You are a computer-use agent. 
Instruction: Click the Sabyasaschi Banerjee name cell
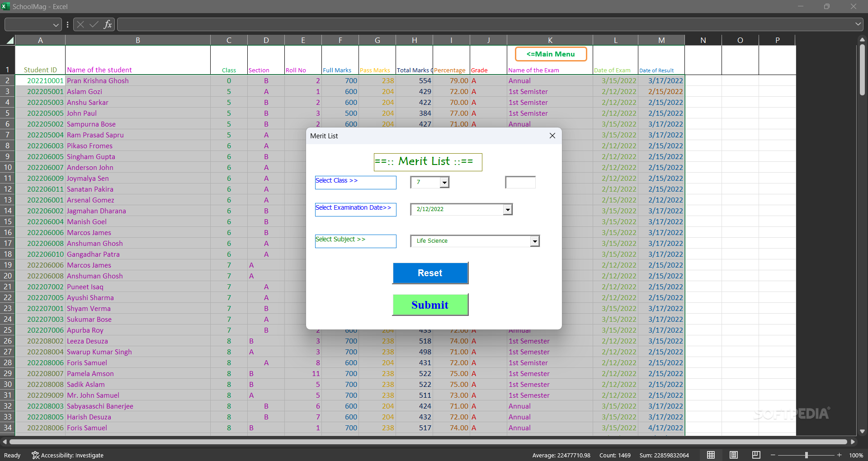pyautogui.click(x=138, y=406)
